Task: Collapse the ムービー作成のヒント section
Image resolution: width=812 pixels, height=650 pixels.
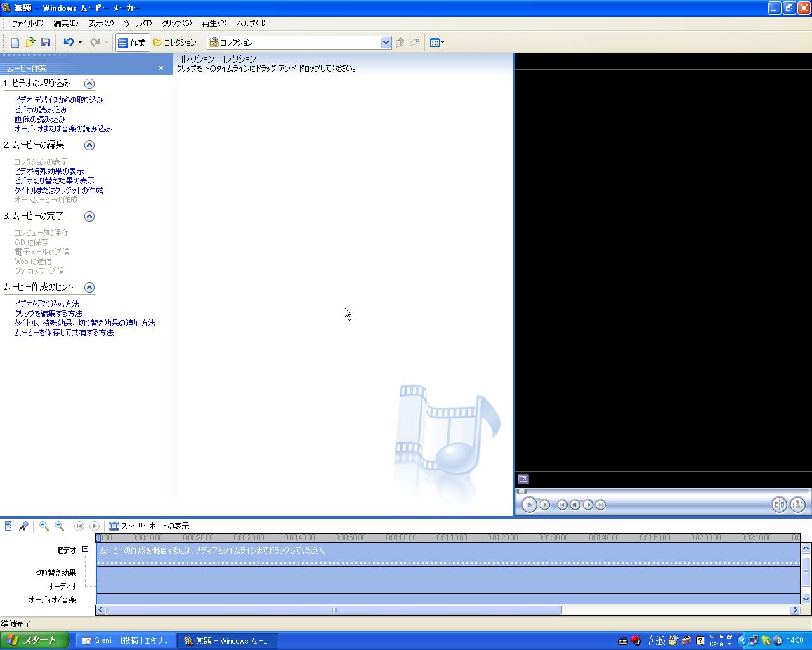Action: pos(89,288)
